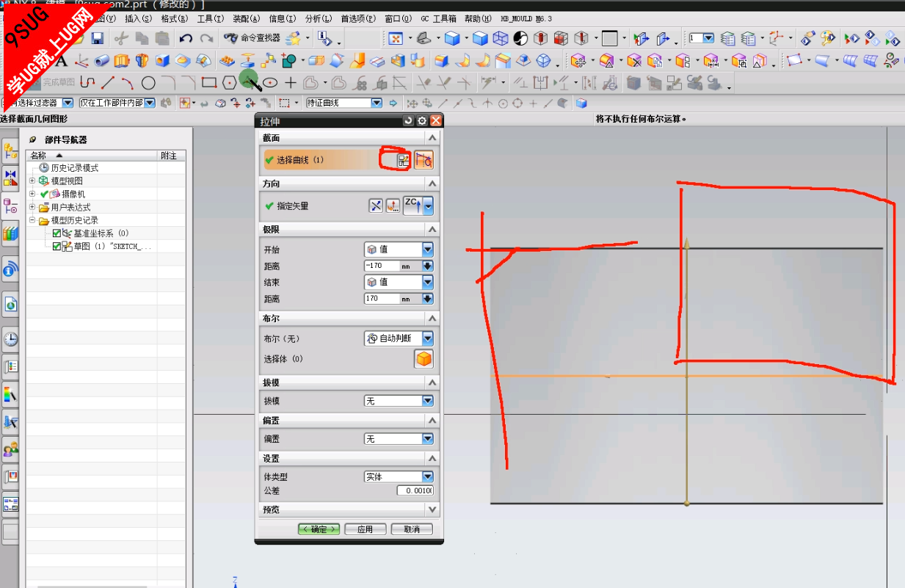
Task: Click the Apply button
Action: pyautogui.click(x=365, y=529)
